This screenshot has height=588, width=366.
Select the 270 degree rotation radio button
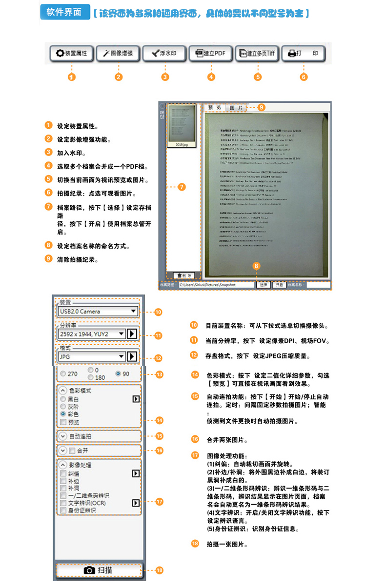63,373
